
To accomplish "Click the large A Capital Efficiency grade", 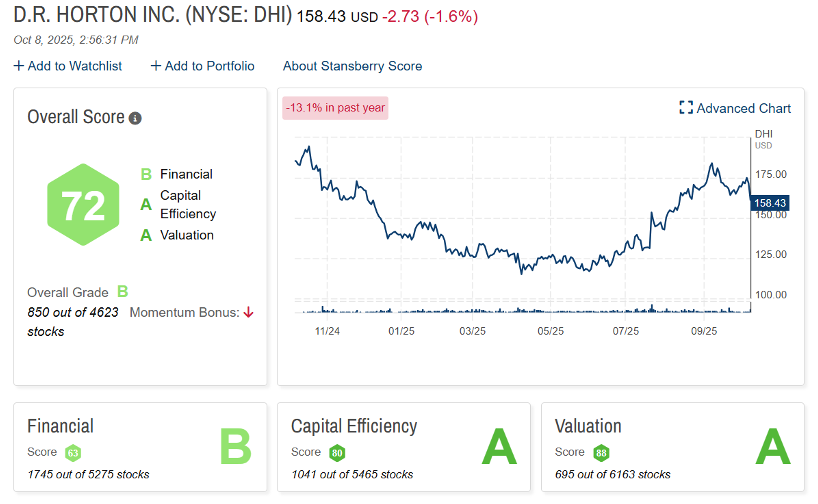I will [x=500, y=447].
